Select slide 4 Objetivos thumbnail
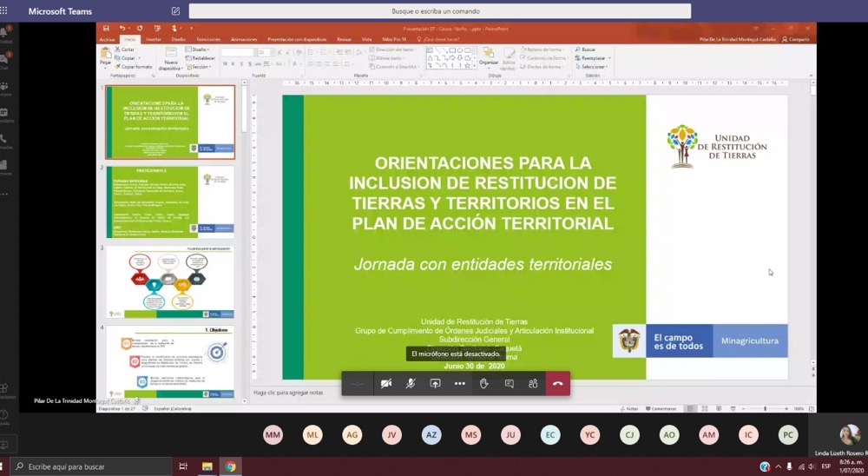Screen dimensions: 868x476 pyautogui.click(x=170, y=362)
